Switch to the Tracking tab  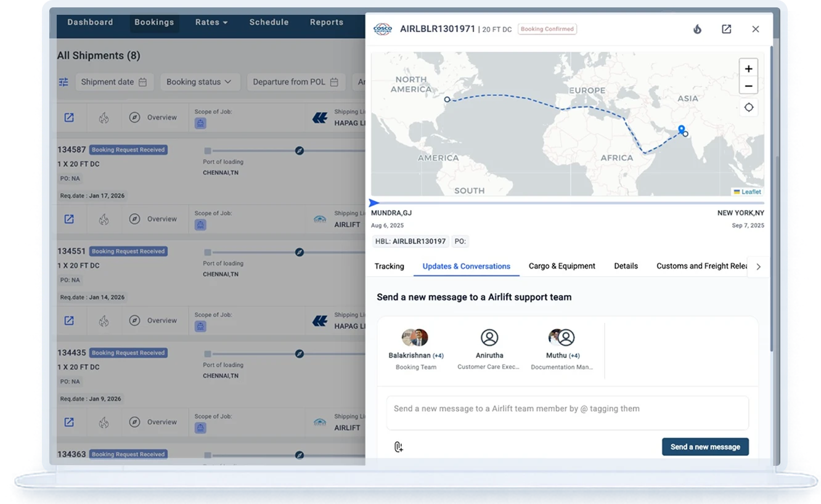tap(389, 266)
